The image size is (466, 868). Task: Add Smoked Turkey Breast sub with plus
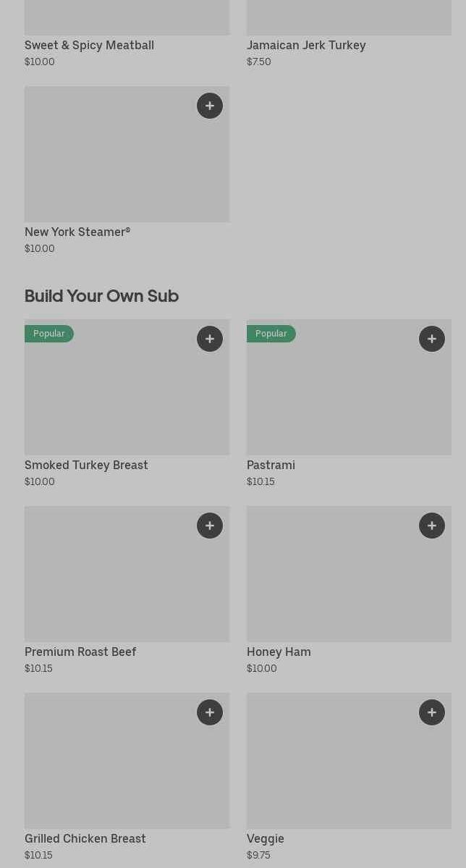(210, 339)
